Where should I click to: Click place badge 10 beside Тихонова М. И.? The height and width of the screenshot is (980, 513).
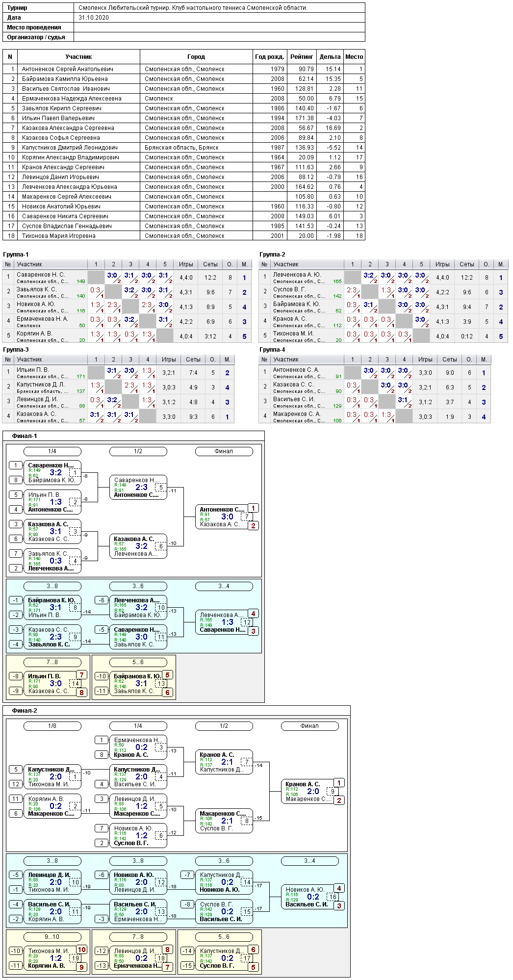(x=81, y=950)
